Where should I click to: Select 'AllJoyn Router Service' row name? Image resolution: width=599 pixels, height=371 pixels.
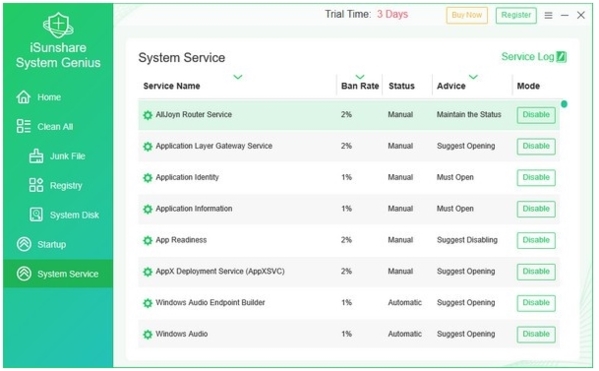[x=194, y=115]
